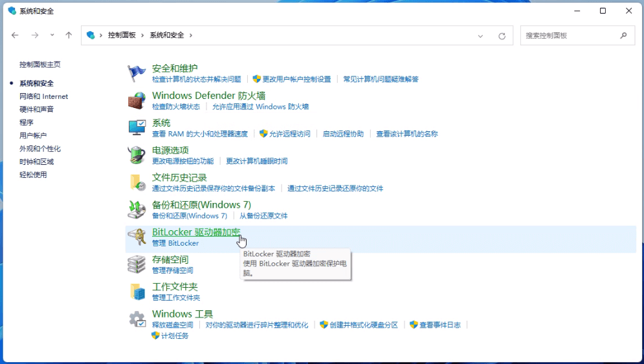Click the Backup and Restore icon
This screenshot has height=364, width=644.
pos(137,209)
